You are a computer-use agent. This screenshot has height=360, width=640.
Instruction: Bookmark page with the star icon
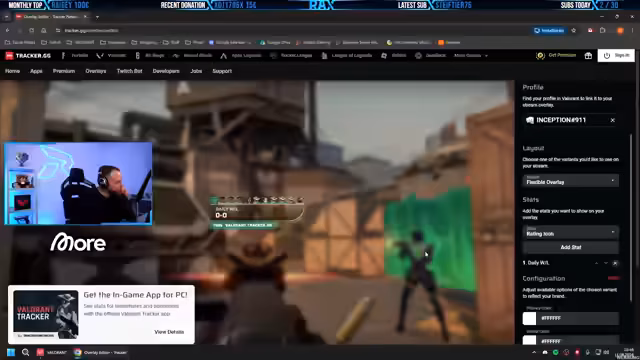573,31
